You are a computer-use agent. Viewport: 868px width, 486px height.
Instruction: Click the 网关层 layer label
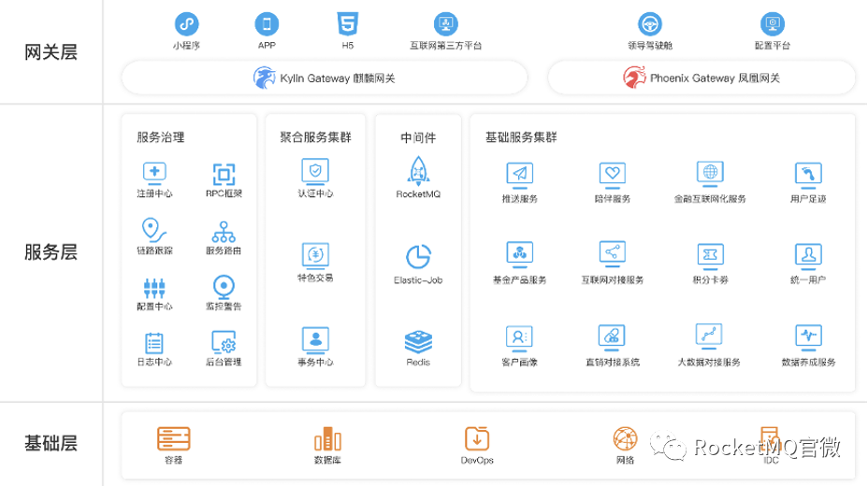[x=51, y=52]
